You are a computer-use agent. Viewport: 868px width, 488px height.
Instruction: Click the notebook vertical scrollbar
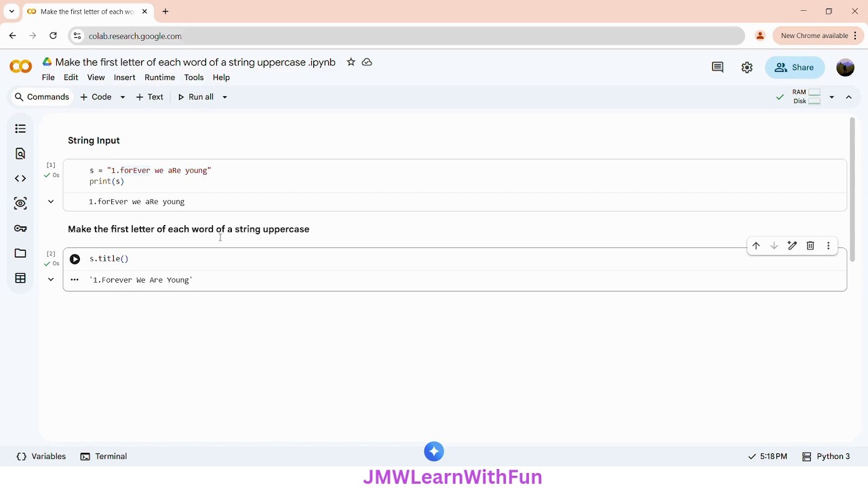(x=852, y=190)
